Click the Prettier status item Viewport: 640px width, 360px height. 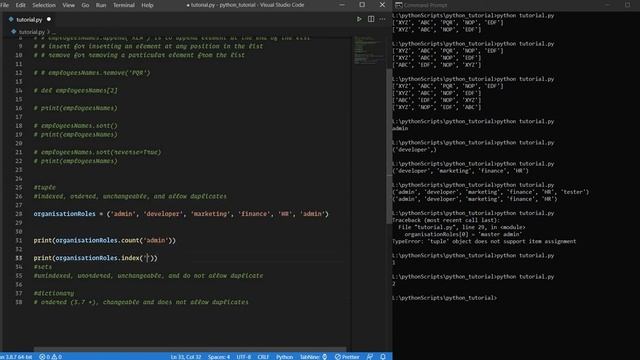347,357
